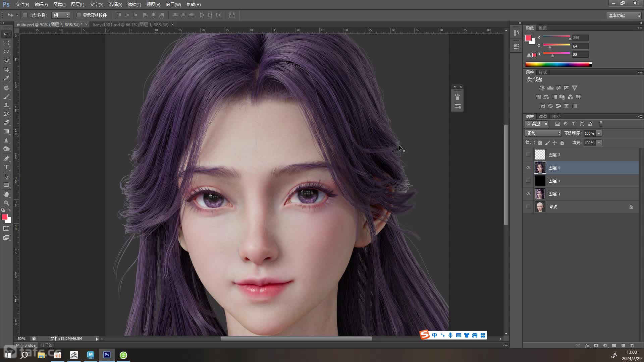Toggle lock all for the layer
Viewport: 644px width, 362px height.
click(562, 143)
